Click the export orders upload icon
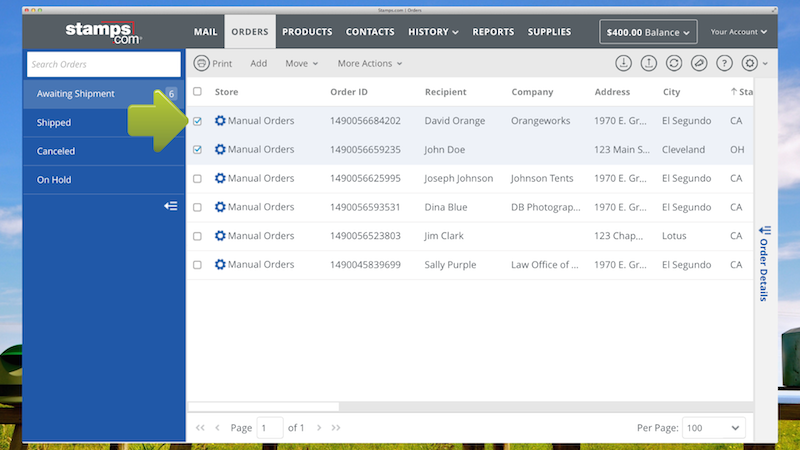Viewport: 800px width, 450px height. click(x=648, y=63)
